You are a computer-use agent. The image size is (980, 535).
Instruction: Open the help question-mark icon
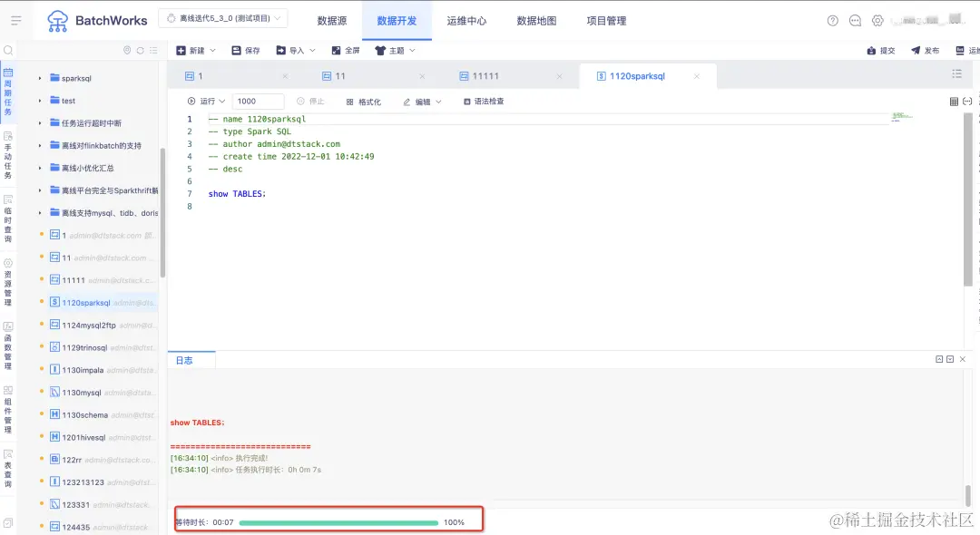click(x=832, y=21)
